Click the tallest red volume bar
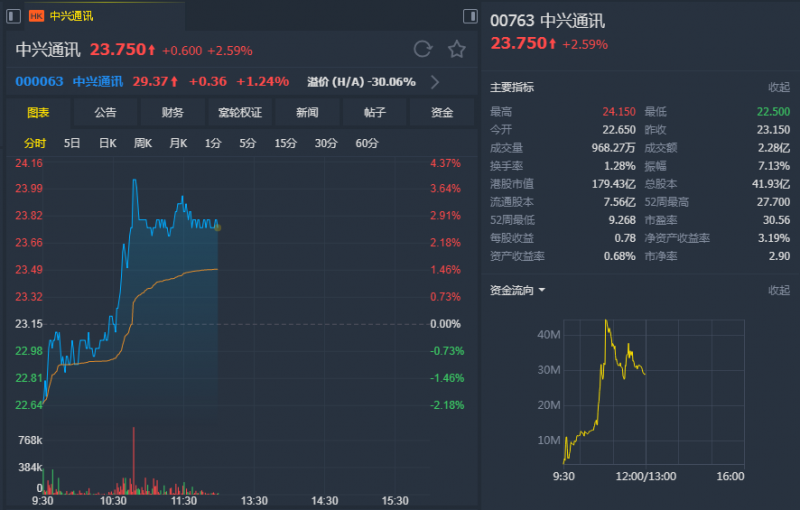The height and width of the screenshot is (510, 800). [134, 460]
